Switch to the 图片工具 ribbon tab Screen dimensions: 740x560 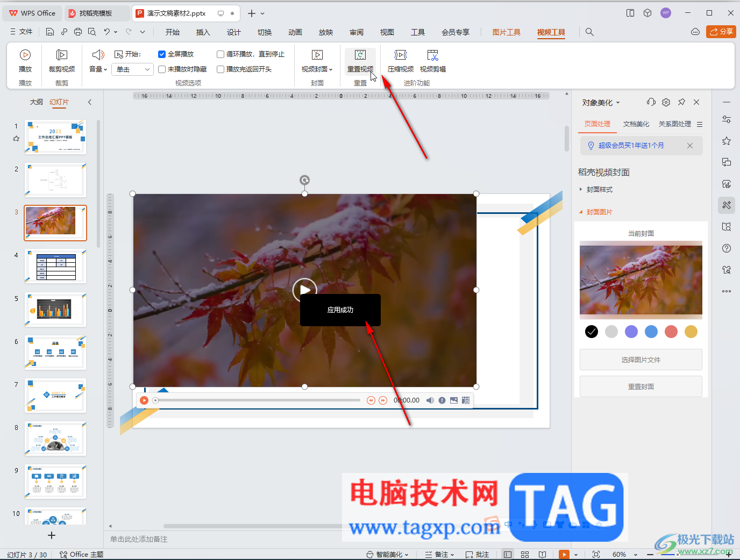(x=507, y=32)
